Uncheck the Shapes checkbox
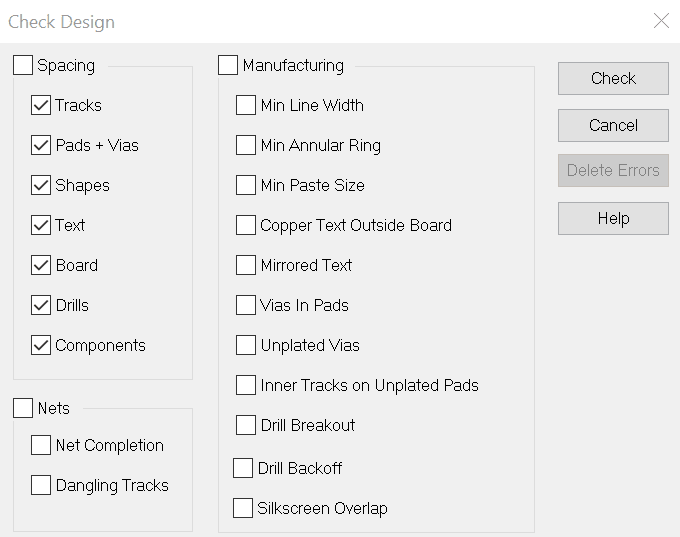This screenshot has height=537, width=680. [41, 185]
